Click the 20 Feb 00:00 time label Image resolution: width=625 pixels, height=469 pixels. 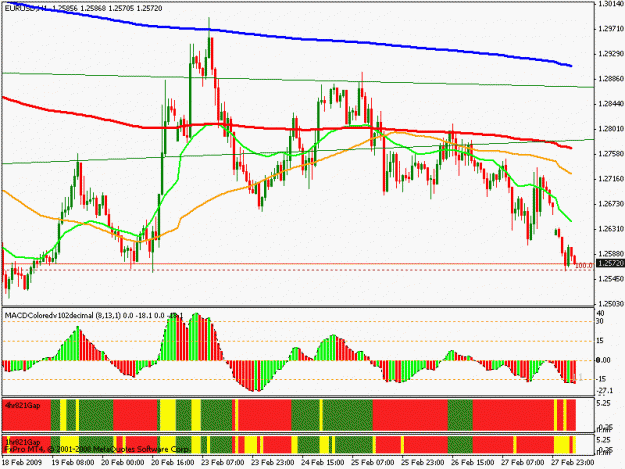(123, 463)
